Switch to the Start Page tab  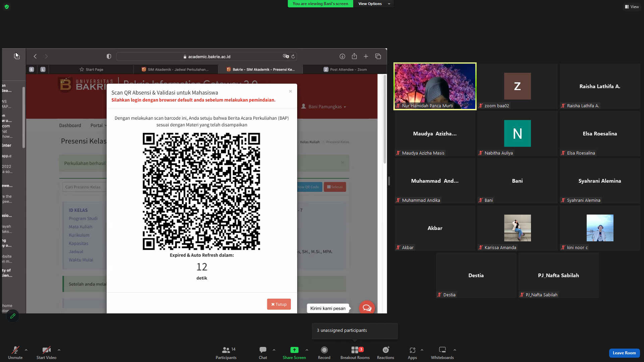pos(91,69)
